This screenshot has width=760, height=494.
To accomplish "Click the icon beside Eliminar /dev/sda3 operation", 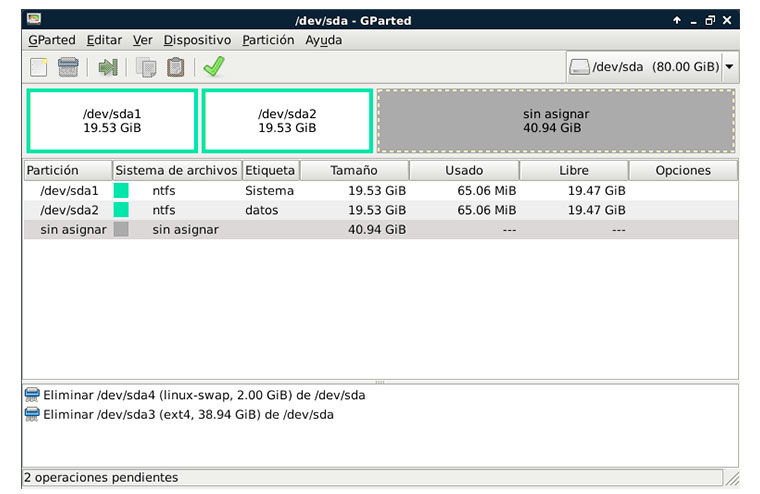I will 32,414.
